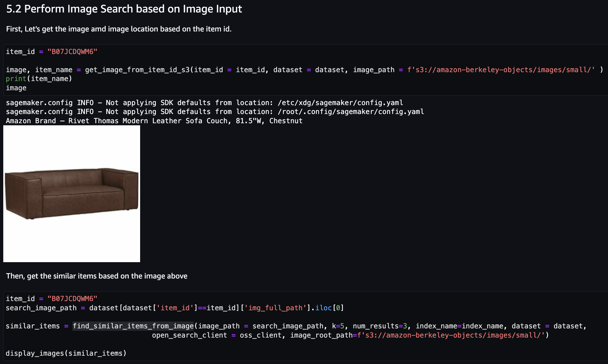Click the sofa couch output image
This screenshot has width=608, height=364.
pyautogui.click(x=72, y=194)
